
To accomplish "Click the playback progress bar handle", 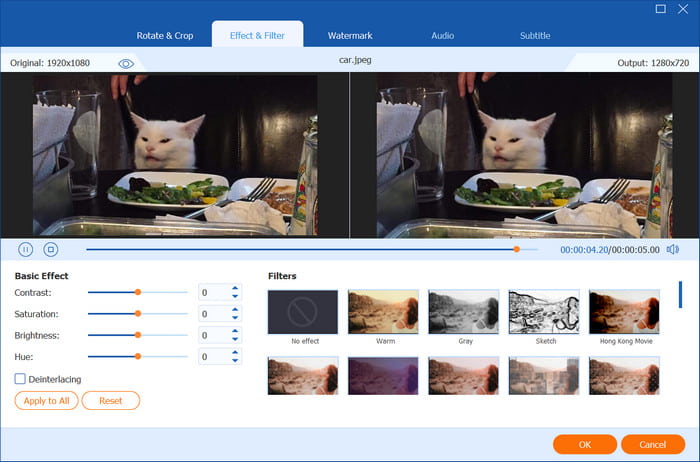I will 517,250.
